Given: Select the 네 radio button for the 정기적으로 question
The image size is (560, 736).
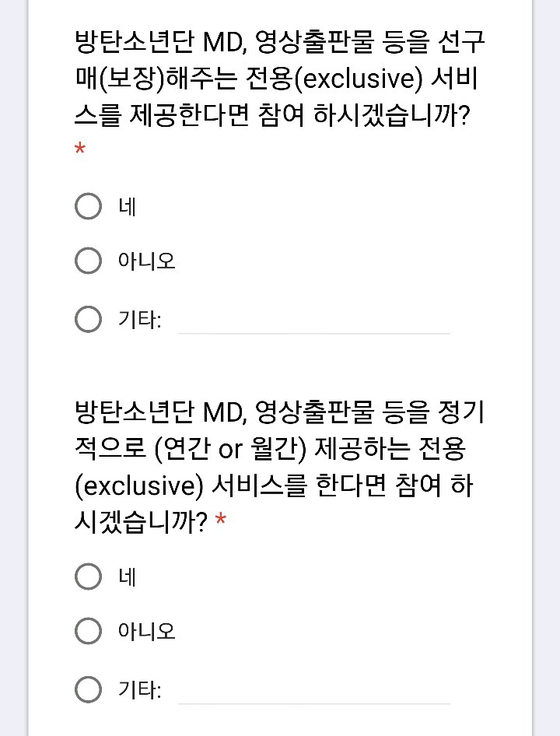Looking at the screenshot, I should click(88, 577).
